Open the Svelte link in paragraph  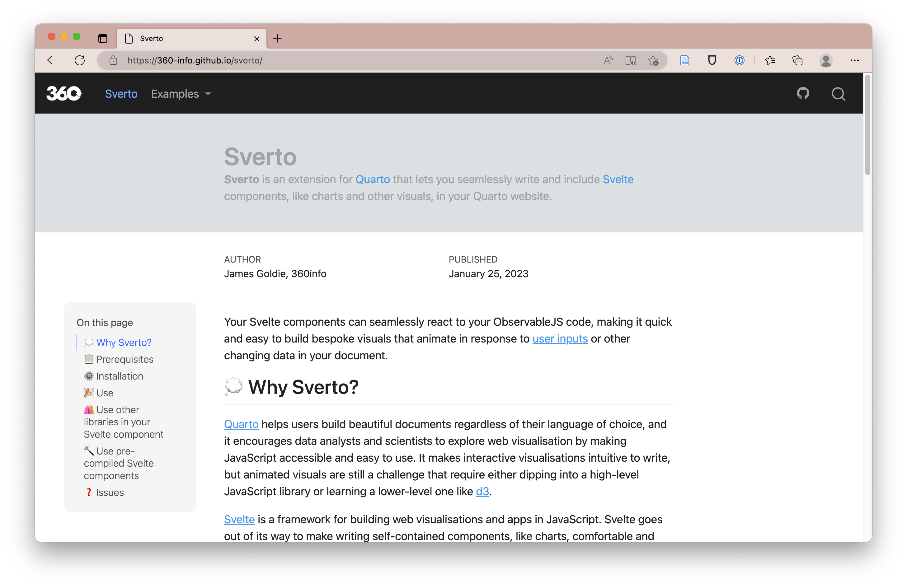point(239,519)
